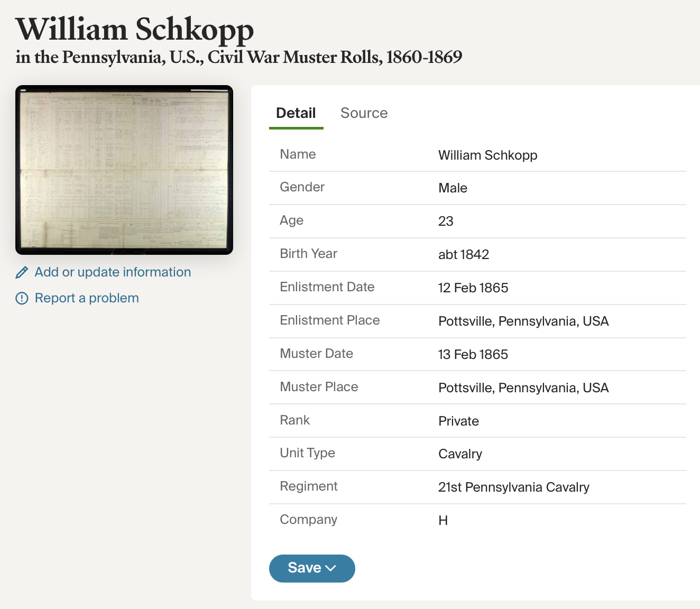Click the Enlistment Date value 12 Feb 1865

[473, 288]
